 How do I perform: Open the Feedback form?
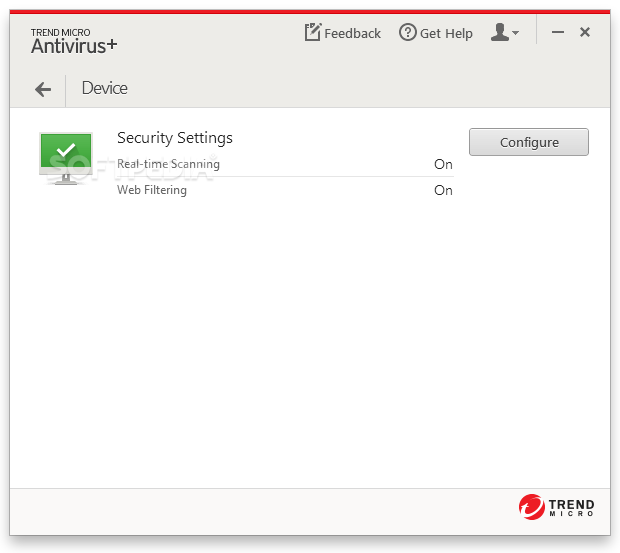[342, 33]
